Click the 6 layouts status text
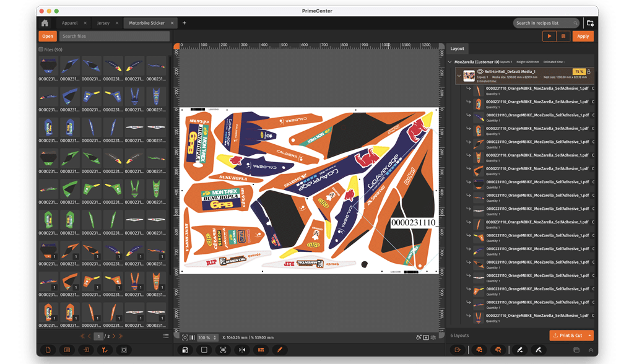This screenshot has height=364, width=634. pos(459,336)
